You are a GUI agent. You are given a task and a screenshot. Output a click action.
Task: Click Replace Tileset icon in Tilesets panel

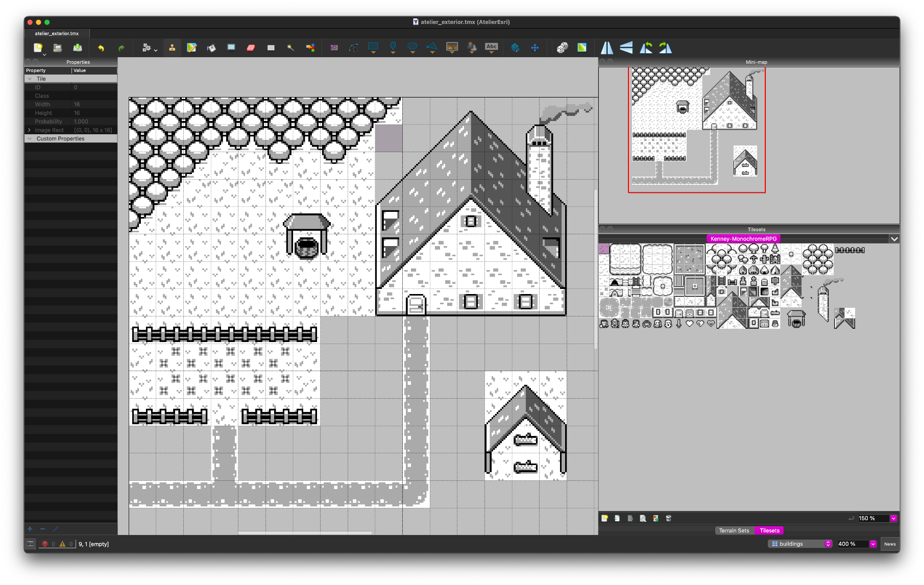tap(655, 518)
